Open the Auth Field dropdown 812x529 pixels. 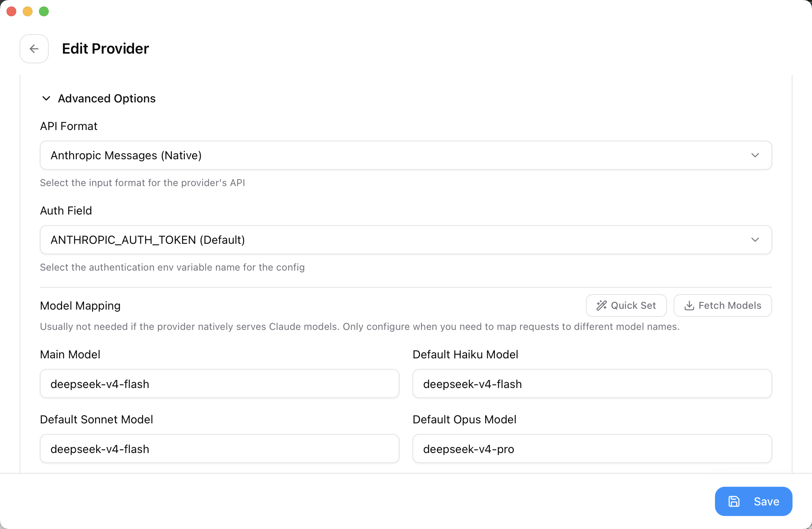pos(406,240)
